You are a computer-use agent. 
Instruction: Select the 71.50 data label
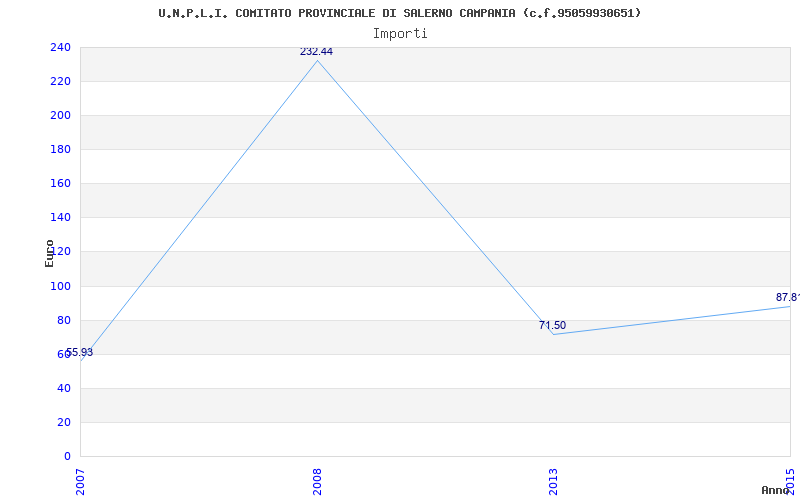click(x=553, y=325)
